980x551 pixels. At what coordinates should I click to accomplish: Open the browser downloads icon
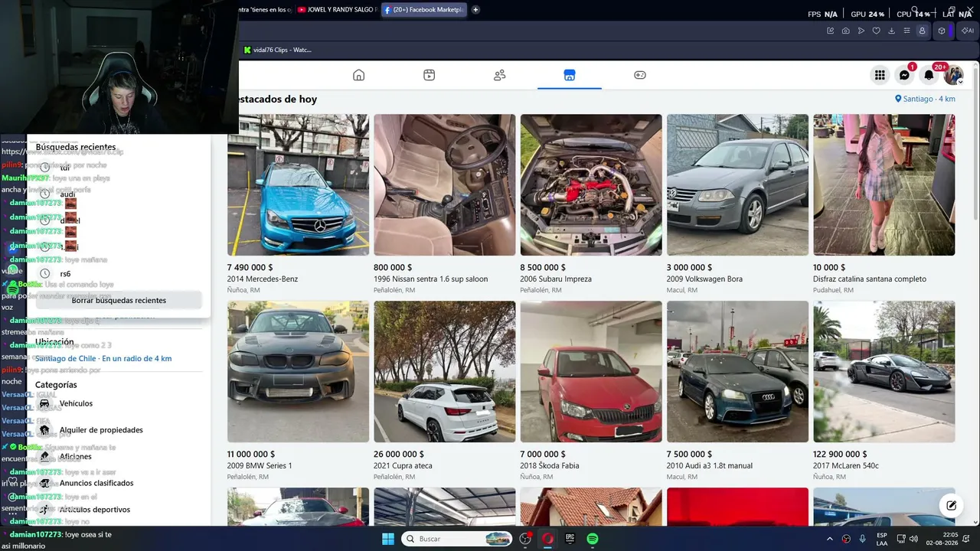click(x=891, y=31)
